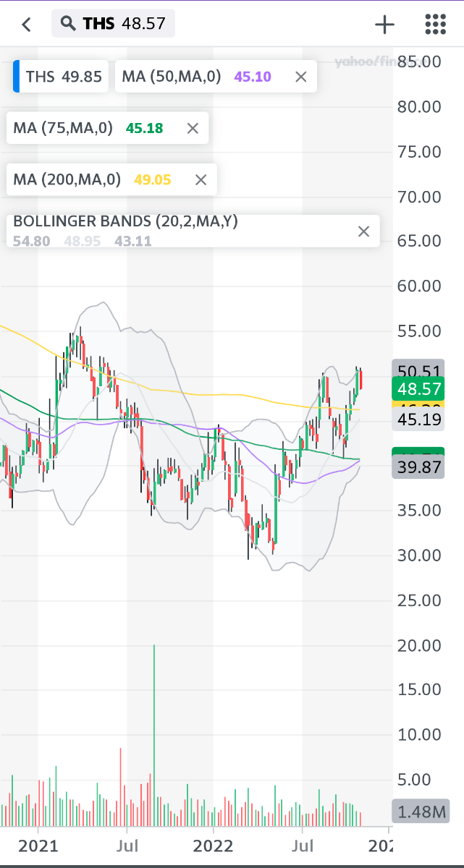Open MA (50,MA,0) indicator settings

172,77
